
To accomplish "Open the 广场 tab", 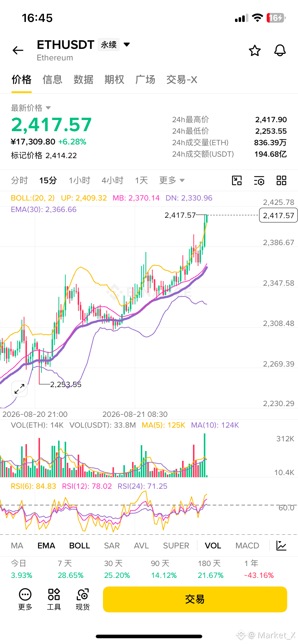I will [x=145, y=79].
